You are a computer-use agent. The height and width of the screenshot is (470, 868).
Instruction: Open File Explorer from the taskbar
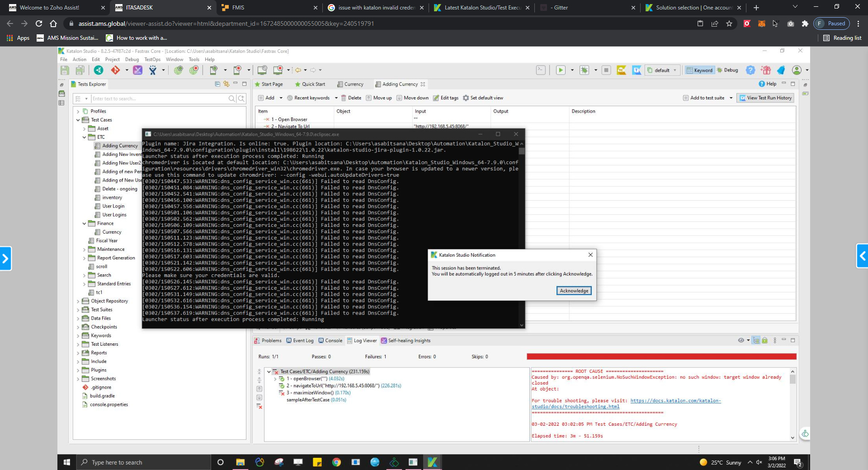coord(240,462)
